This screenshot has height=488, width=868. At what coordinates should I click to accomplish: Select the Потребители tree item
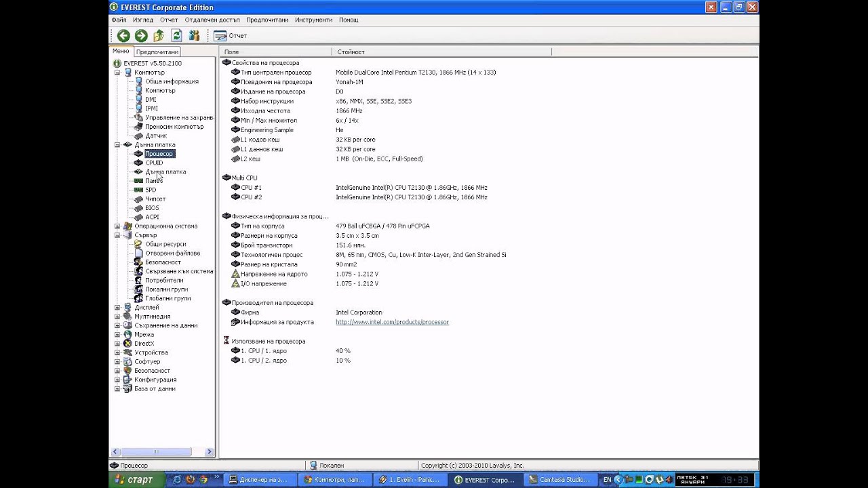164,281
